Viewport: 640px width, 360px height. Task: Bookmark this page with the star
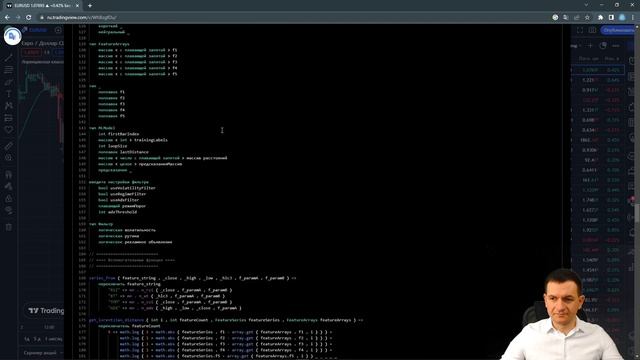[587, 18]
